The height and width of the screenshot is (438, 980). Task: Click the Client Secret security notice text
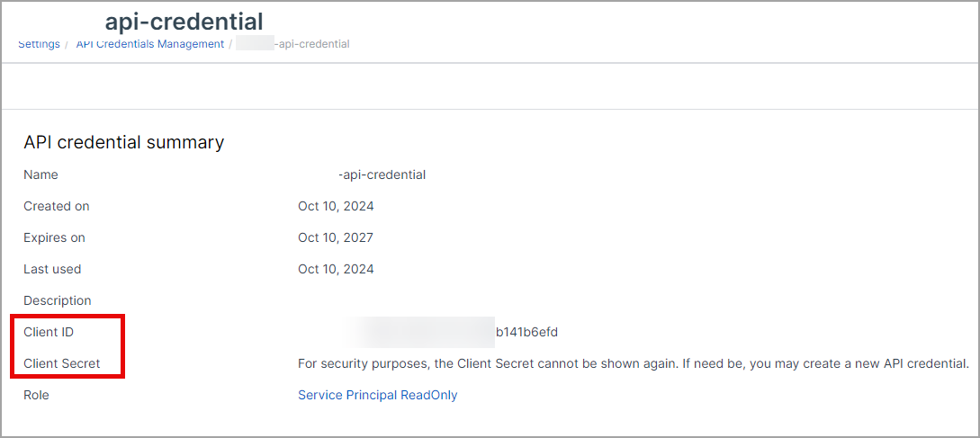(x=633, y=363)
